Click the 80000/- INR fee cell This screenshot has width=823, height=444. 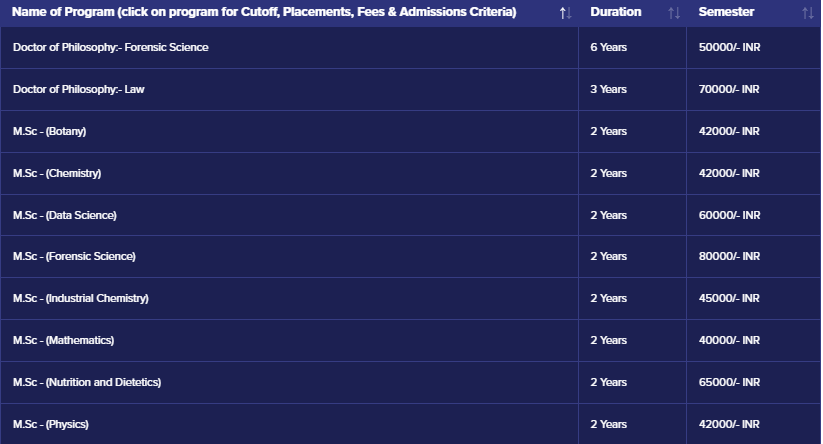click(x=729, y=257)
